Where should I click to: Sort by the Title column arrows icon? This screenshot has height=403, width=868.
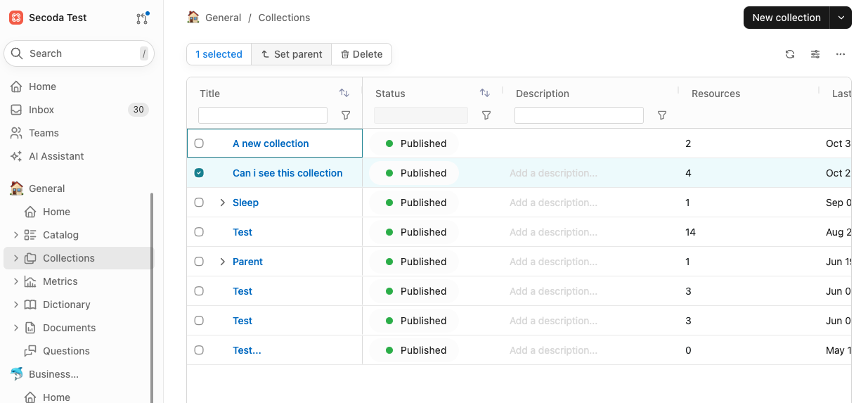[344, 93]
